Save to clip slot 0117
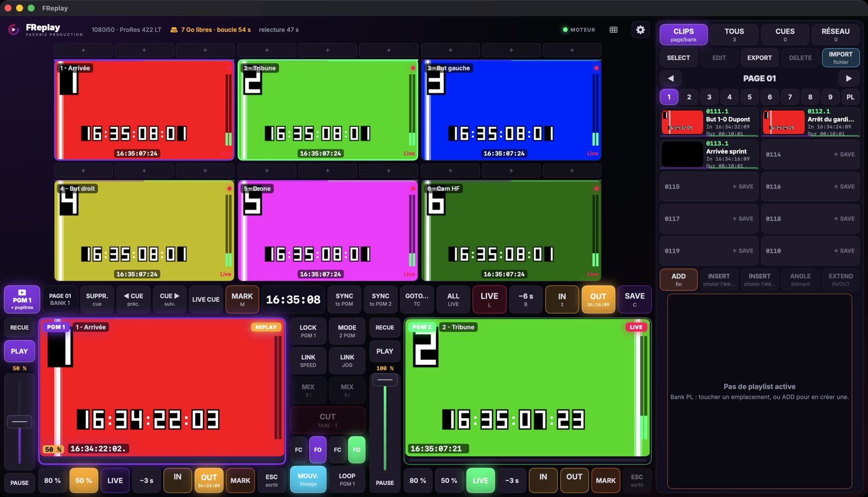The height and width of the screenshot is (497, 868). coord(709,219)
